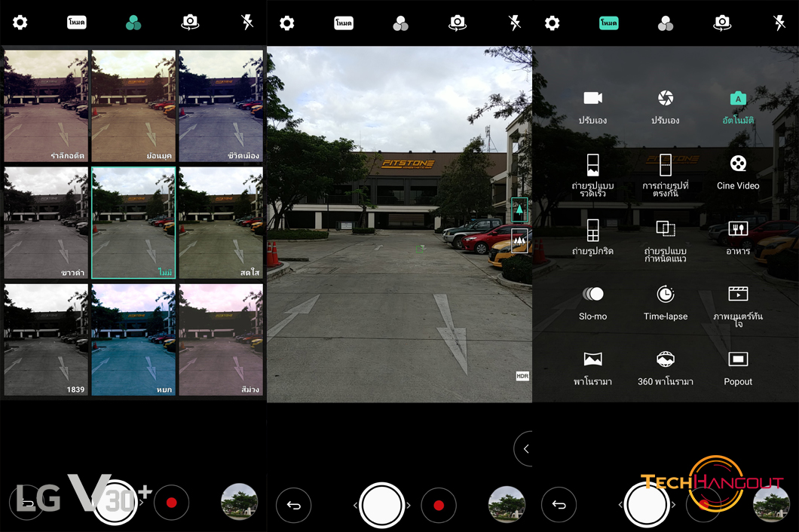Select the ไม่มี (no filter) preview

coord(133,223)
